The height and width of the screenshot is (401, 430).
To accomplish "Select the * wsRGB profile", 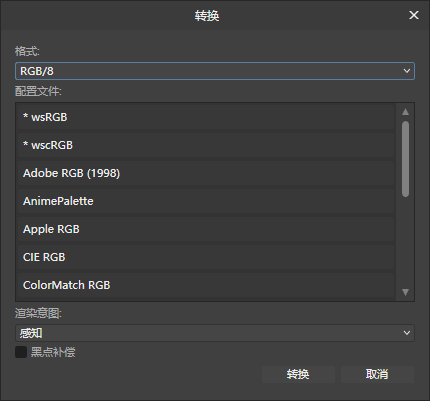I will coord(206,117).
